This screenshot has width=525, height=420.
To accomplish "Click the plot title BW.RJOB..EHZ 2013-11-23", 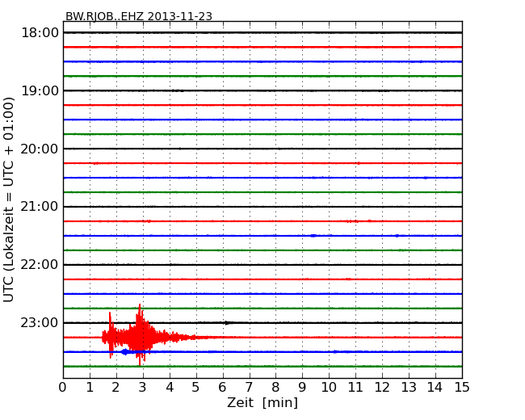I will click(x=139, y=16).
